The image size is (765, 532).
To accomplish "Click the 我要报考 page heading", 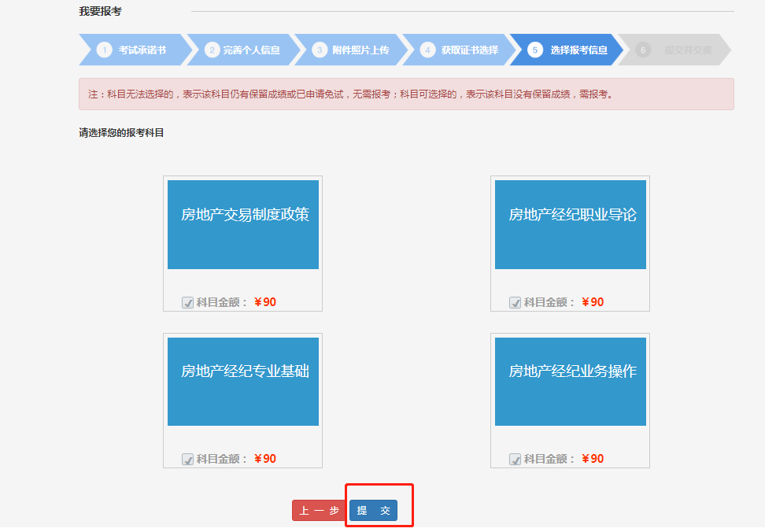I will pyautogui.click(x=100, y=11).
